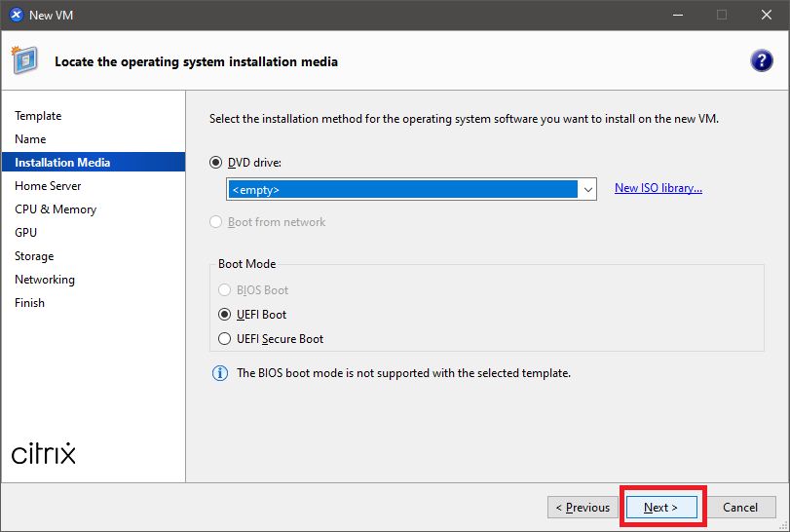Click the info icon beside BIOS message
The height and width of the screenshot is (532, 790).
[219, 373]
